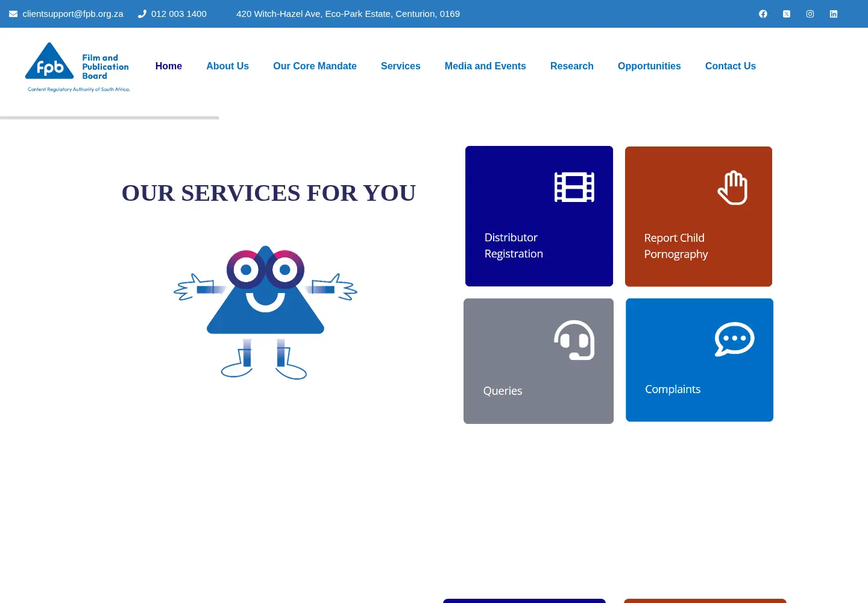Screen dimensions: 868x603
Task: Go to the Home menu item
Action: pos(169,66)
